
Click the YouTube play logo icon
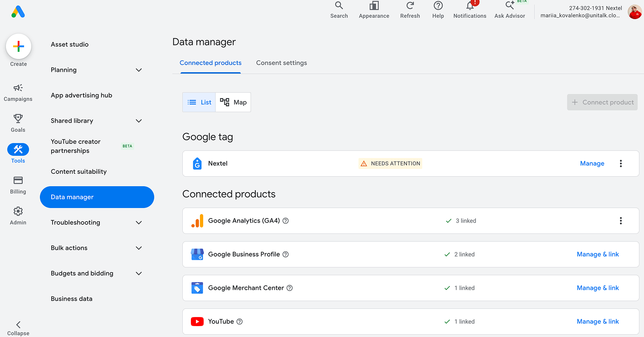pyautogui.click(x=197, y=322)
